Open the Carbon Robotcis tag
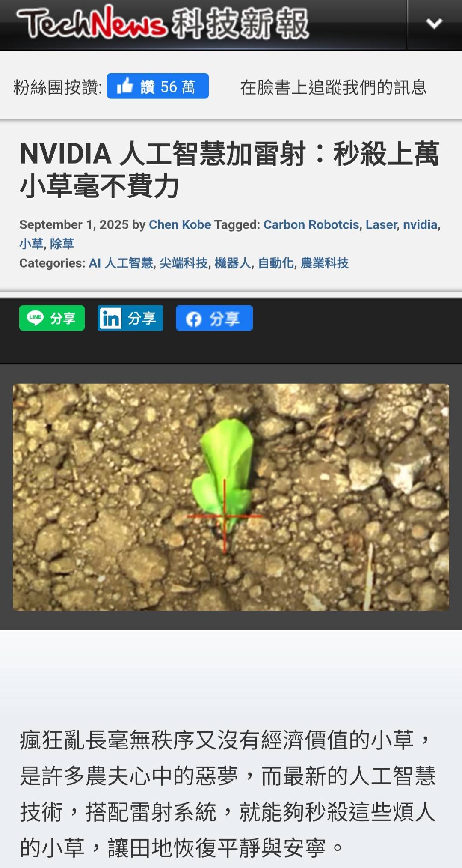 (311, 225)
